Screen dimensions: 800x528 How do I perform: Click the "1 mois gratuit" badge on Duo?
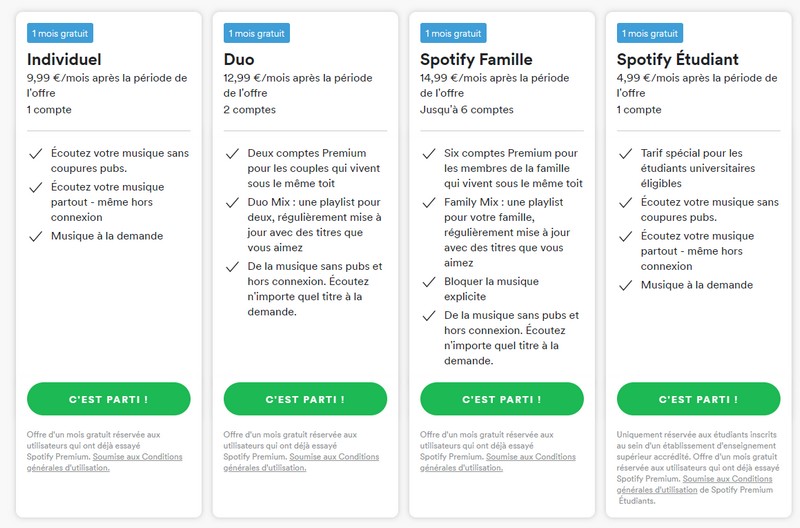(x=257, y=33)
